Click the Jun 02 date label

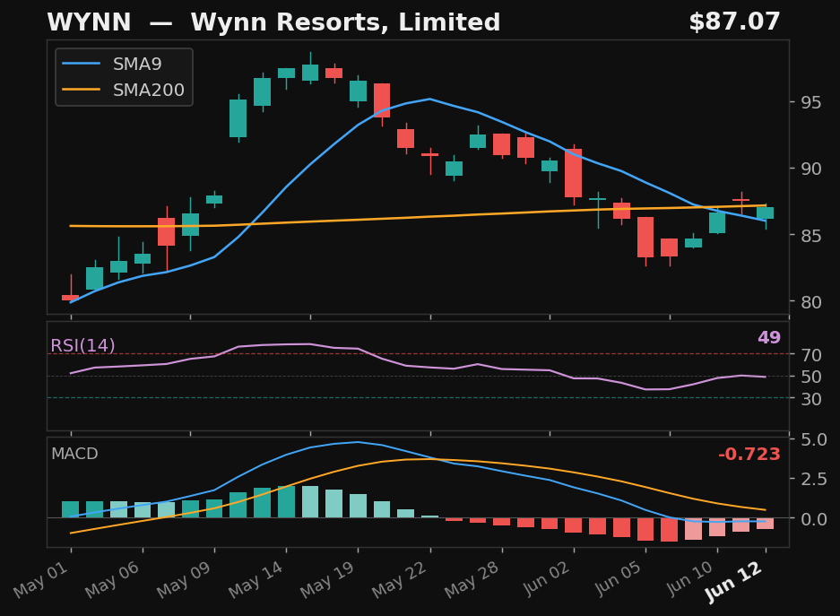(547, 579)
